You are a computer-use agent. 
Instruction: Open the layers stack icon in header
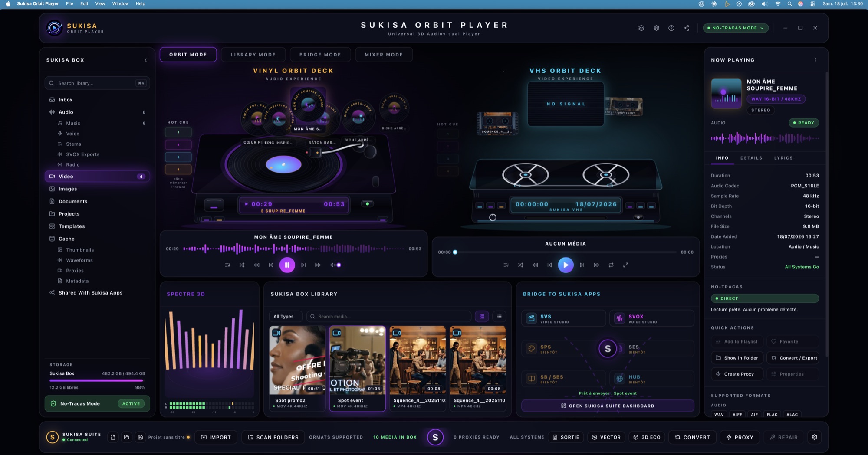click(641, 28)
